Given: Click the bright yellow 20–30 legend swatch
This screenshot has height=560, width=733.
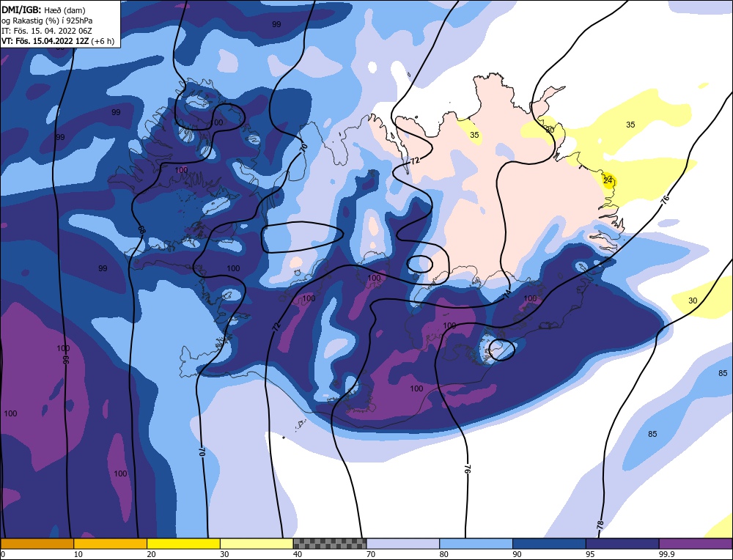Looking at the screenshot, I should tap(183, 543).
